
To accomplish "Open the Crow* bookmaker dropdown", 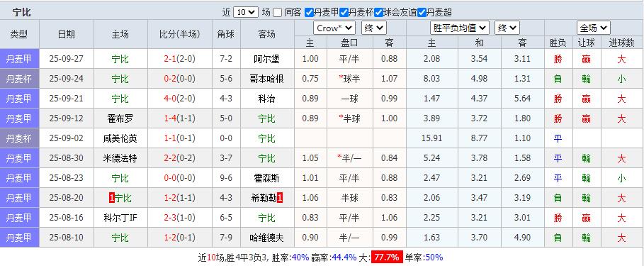I will pos(334,28).
